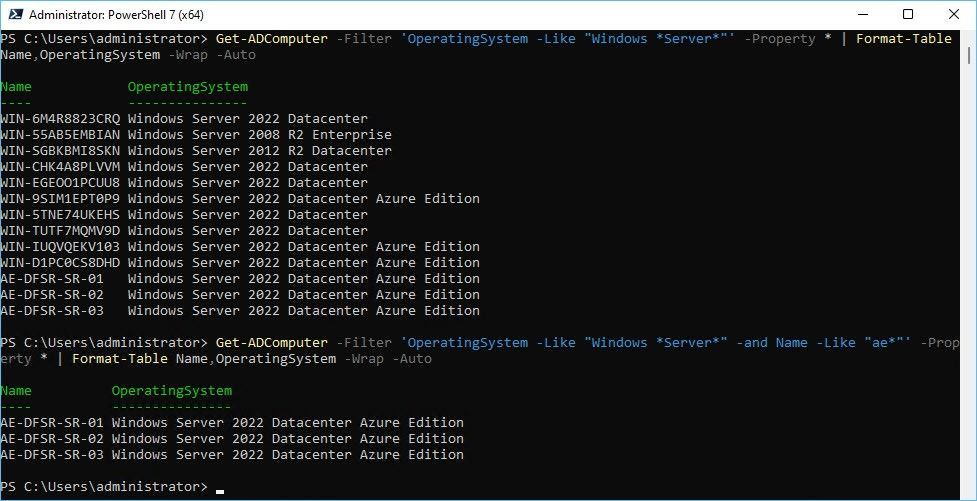Screen dimensions: 977x501
Task: Click the OperatingSystem value for WIN-6M4R8823CRQ
Action: 248,118
